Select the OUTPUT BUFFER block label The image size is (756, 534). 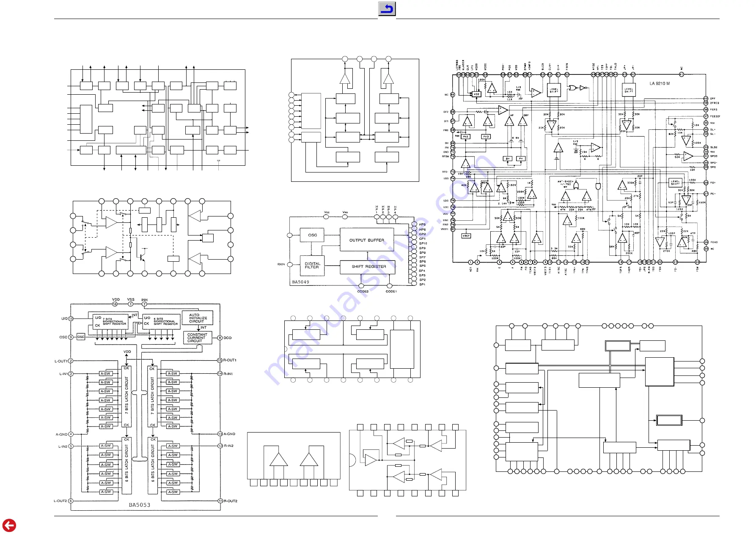367,240
